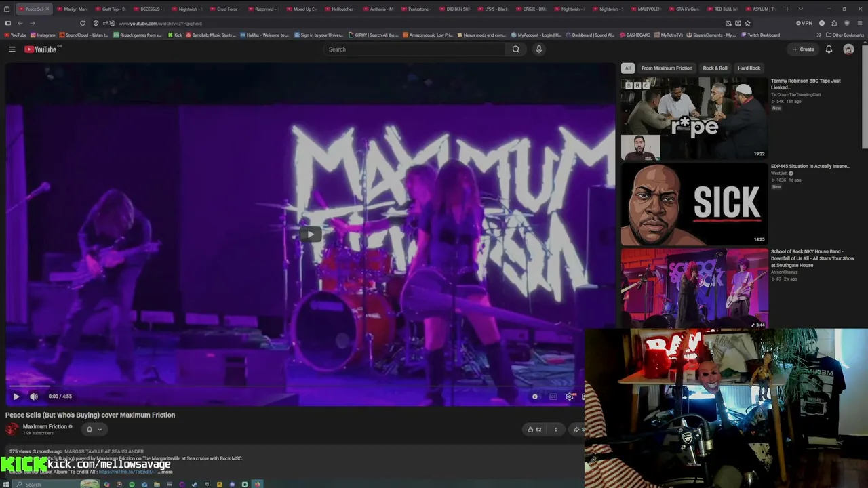Image resolution: width=868 pixels, height=488 pixels.
Task: Click the large center play button
Action: point(311,235)
